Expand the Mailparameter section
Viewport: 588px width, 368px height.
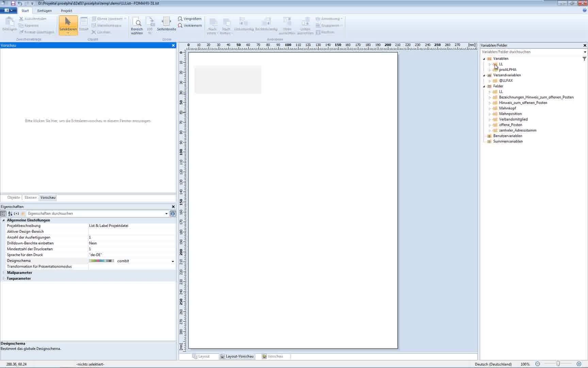(x=4, y=273)
